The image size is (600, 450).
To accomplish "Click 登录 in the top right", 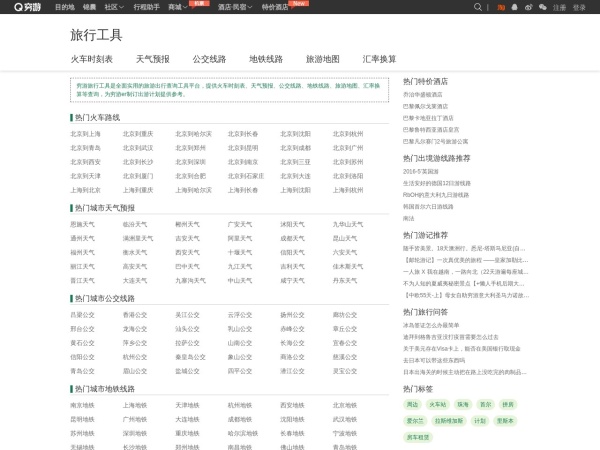I will coord(579,6).
